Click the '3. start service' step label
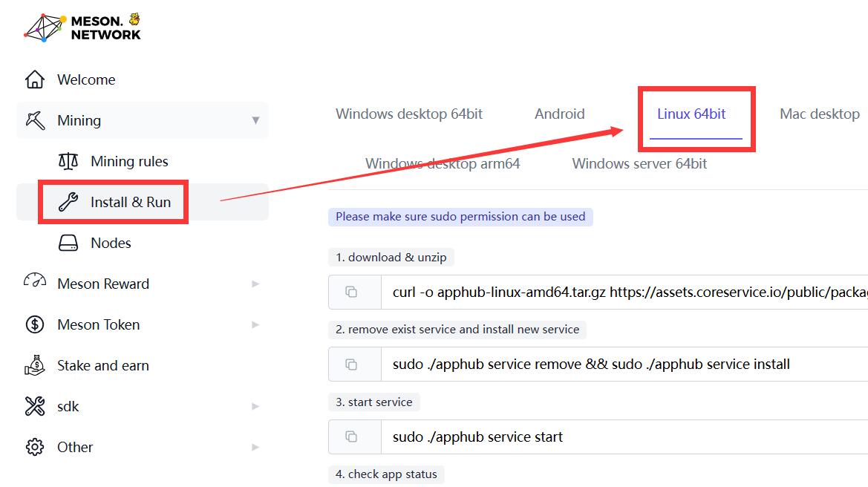 [374, 402]
